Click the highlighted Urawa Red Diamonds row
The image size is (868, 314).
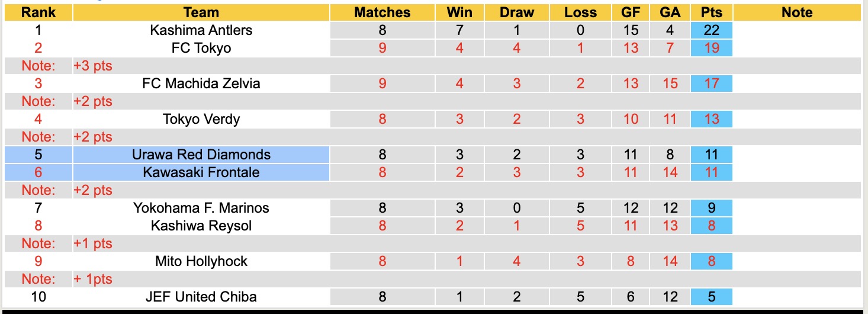[201, 155]
